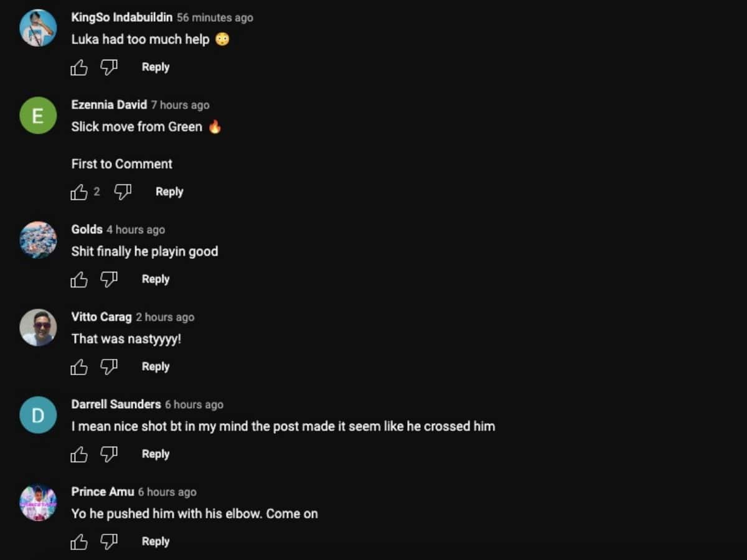The image size is (747, 560).
Task: Dislike the 'Luka had too much help' comment
Action: 109,67
